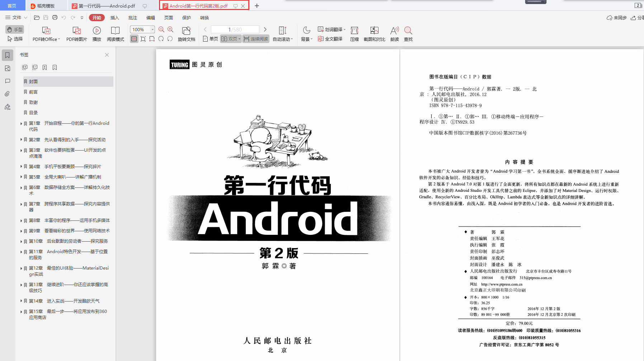
Task: Open 背景 background dropdown
Action: (x=307, y=34)
